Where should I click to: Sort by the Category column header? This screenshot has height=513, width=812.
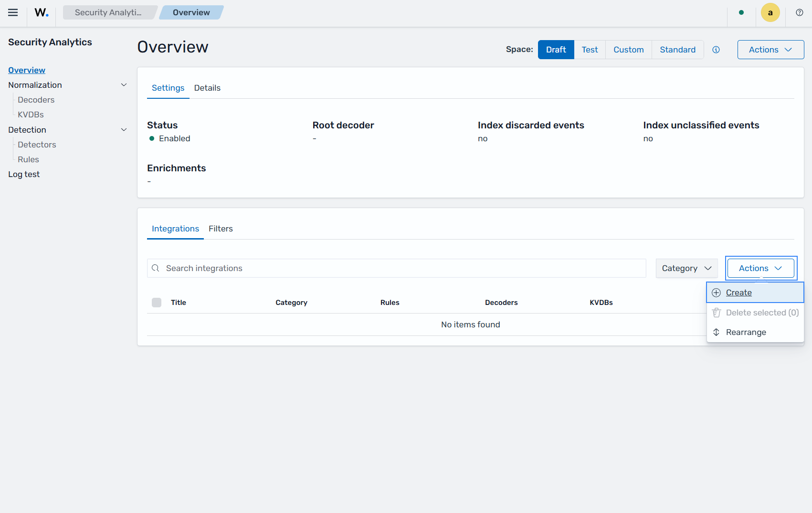pyautogui.click(x=291, y=303)
